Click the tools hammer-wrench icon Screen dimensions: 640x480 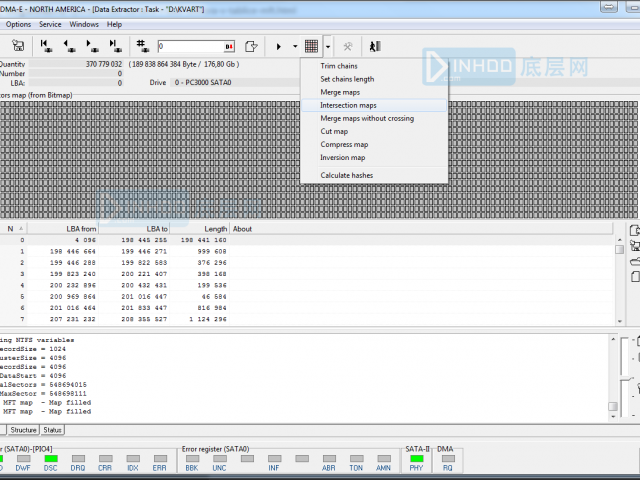348,47
